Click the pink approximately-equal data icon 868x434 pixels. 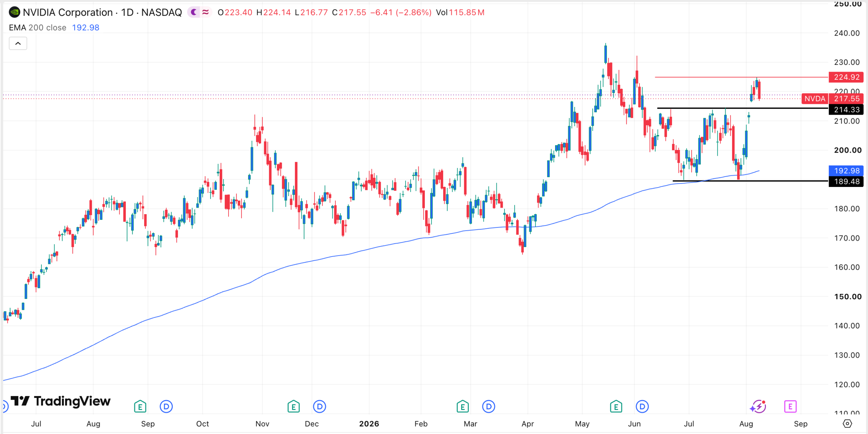(x=205, y=13)
